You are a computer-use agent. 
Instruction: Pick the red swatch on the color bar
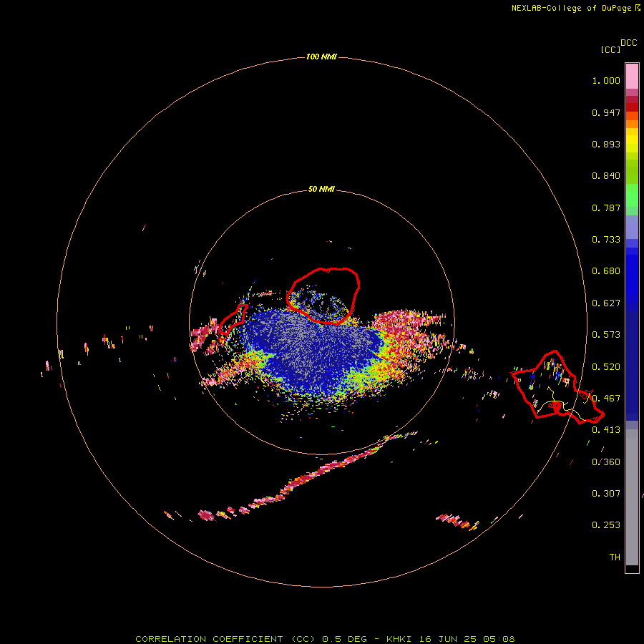632,107
